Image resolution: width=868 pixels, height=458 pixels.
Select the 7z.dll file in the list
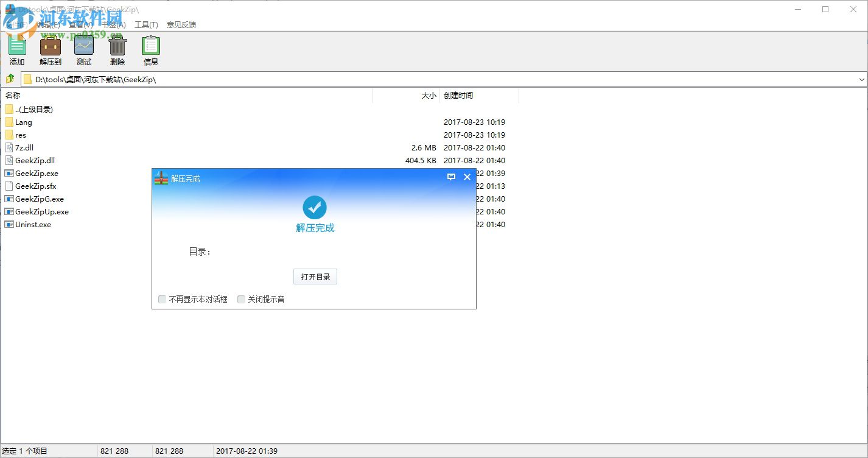[x=24, y=147]
